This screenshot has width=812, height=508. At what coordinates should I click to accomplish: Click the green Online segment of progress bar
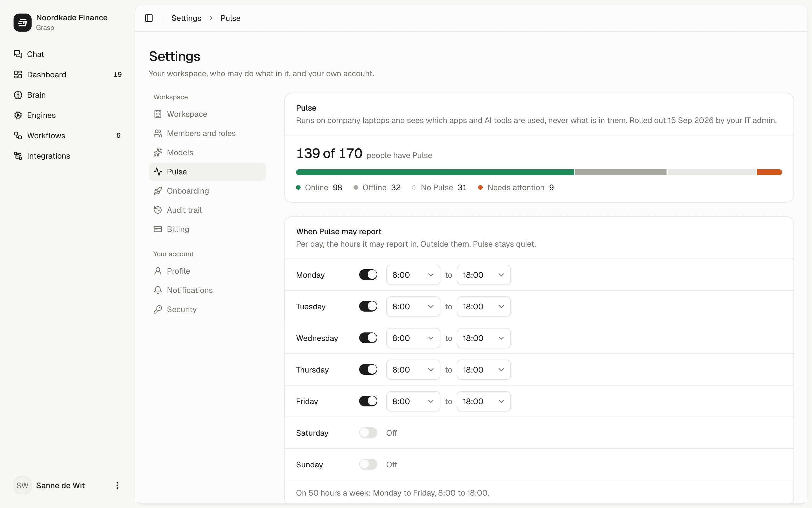(x=435, y=172)
